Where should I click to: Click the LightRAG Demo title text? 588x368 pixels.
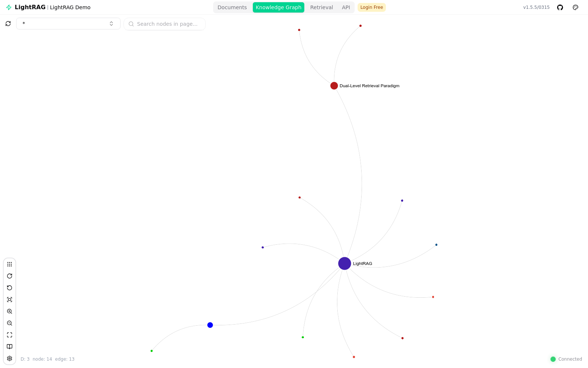click(x=70, y=7)
